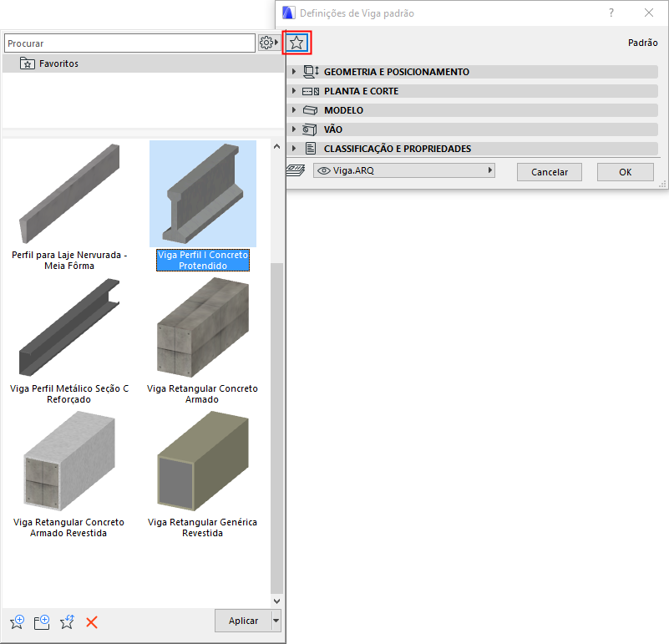Open the Viga.ARQ layer dropdown
The image size is (669, 644).
point(404,170)
